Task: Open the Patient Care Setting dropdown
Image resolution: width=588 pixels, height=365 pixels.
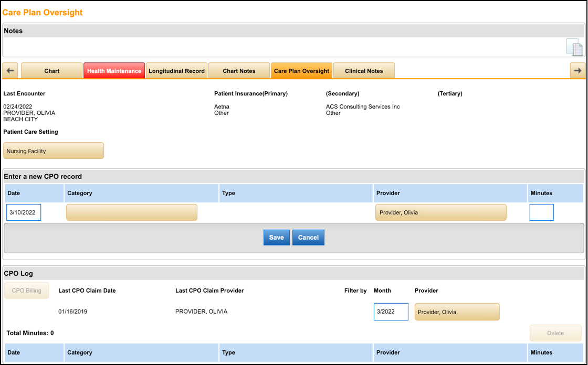Action: 53,151
